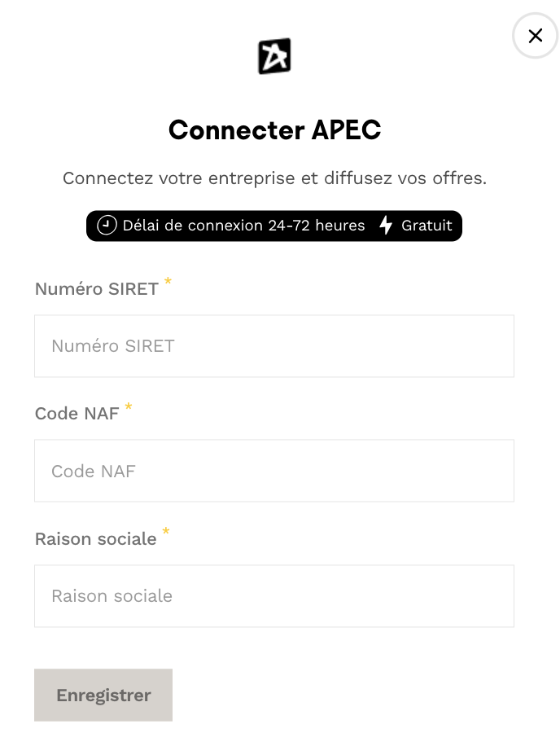560x746 pixels.
Task: Focus the Raison sociale input field
Action: pos(273,596)
